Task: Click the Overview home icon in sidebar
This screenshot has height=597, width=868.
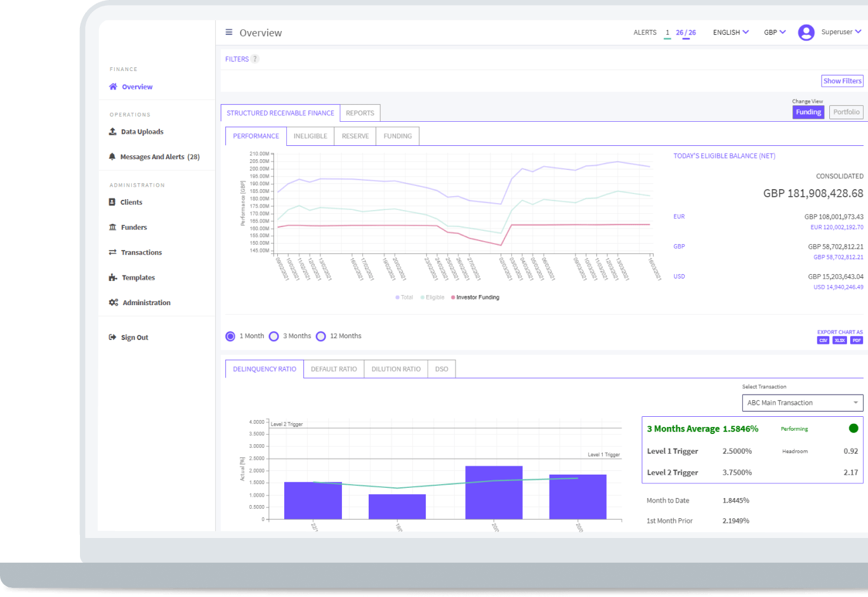Action: [x=113, y=87]
